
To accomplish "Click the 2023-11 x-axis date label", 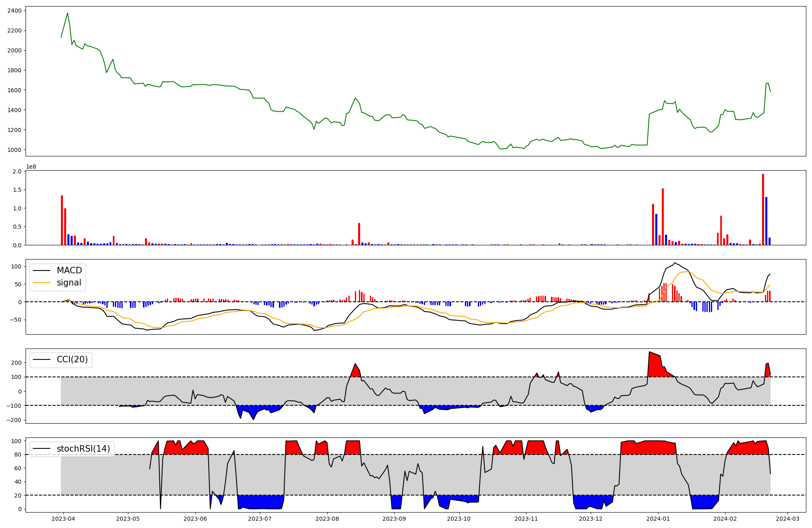I will tap(526, 519).
